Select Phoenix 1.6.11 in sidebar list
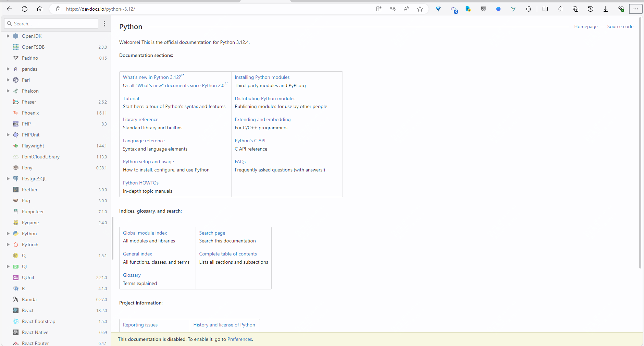Viewport: 644px width, 346px height. pyautogui.click(x=56, y=113)
